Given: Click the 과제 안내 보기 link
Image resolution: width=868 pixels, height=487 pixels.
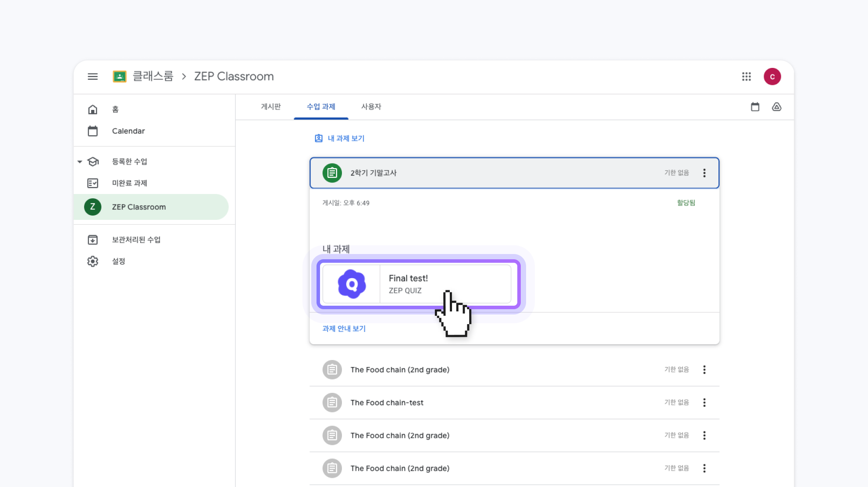Looking at the screenshot, I should (x=344, y=328).
